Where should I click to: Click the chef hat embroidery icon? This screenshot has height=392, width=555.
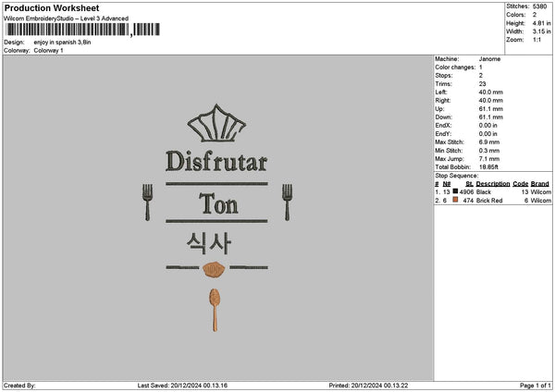point(216,123)
